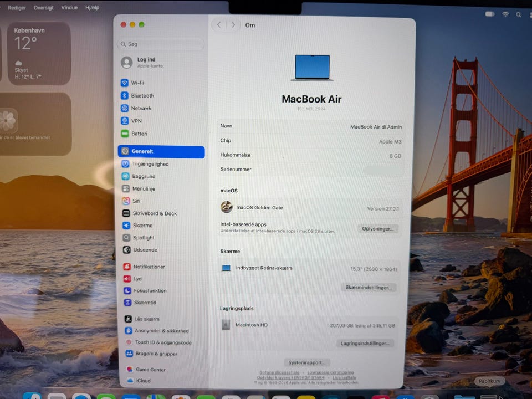The height and width of the screenshot is (399, 532).
Task: Open the VPN icon in sidebar
Action: 125,121
